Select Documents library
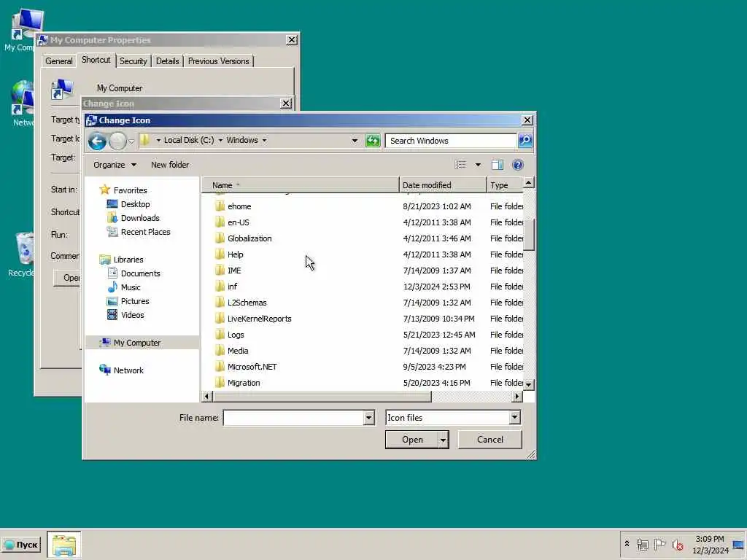Image resolution: width=747 pixels, height=560 pixels. (140, 273)
